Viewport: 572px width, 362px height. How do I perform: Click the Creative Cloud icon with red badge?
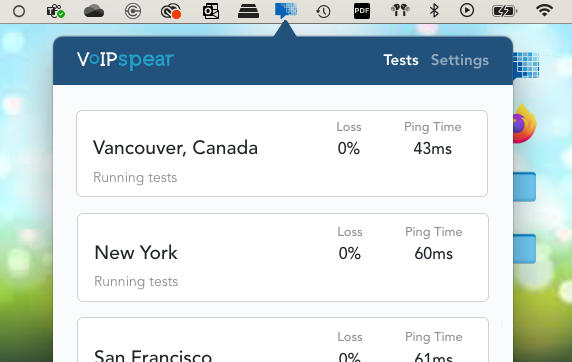point(171,11)
